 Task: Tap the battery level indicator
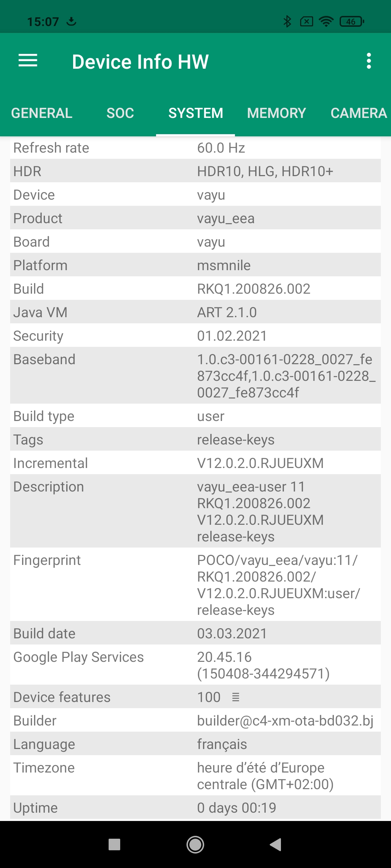pyautogui.click(x=352, y=22)
